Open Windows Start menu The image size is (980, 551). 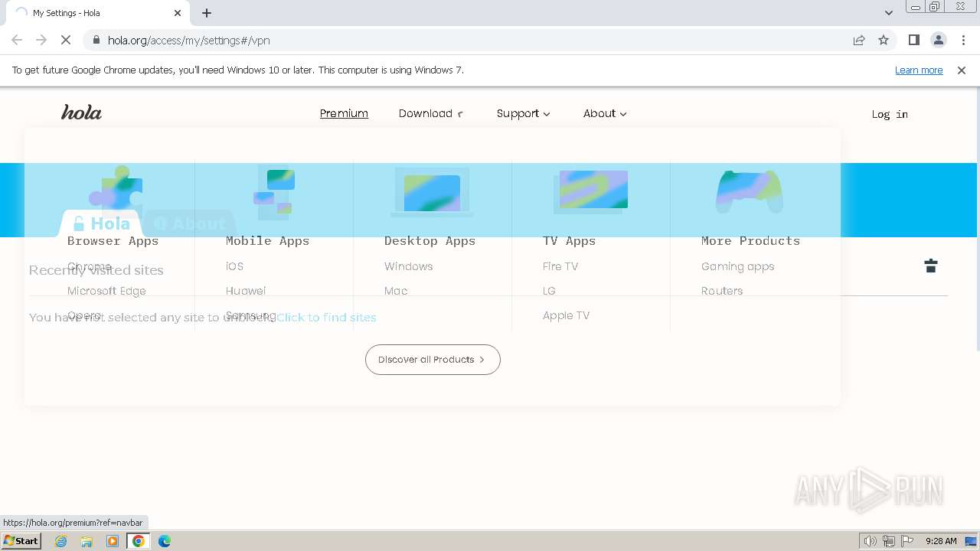(21, 541)
